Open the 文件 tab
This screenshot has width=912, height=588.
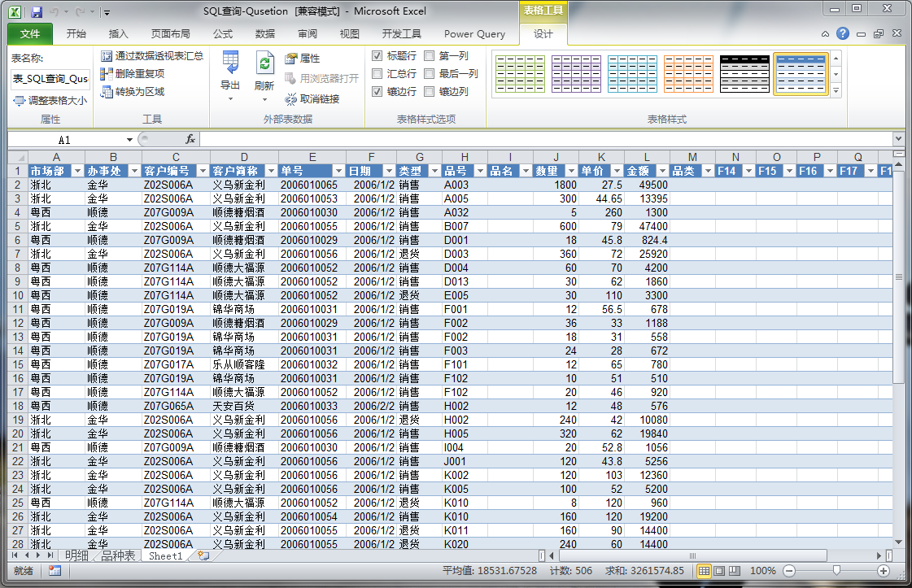30,33
